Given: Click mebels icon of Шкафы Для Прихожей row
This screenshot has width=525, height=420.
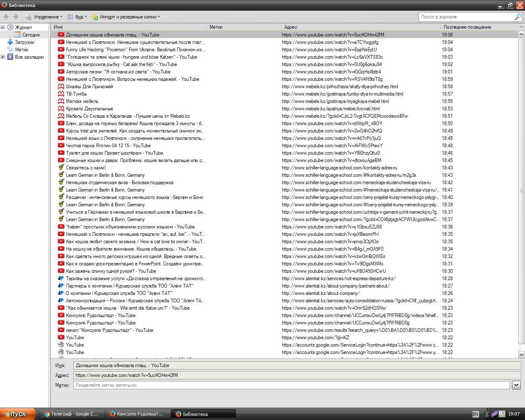Looking at the screenshot, I should (61, 87).
